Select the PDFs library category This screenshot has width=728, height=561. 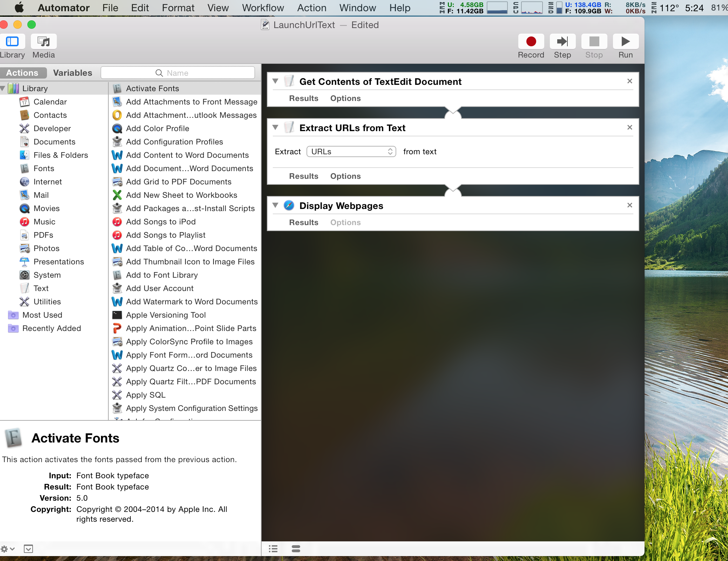43,235
